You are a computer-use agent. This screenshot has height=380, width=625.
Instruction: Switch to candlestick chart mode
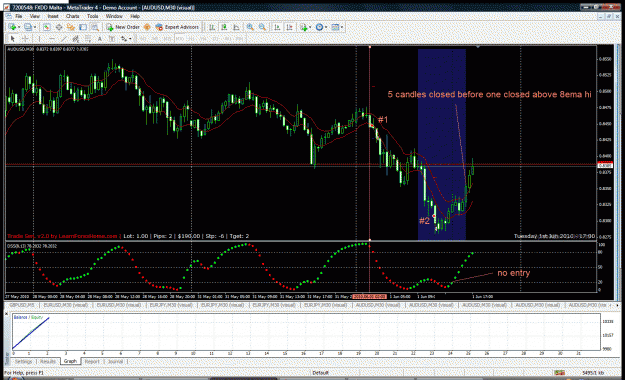coord(224,27)
